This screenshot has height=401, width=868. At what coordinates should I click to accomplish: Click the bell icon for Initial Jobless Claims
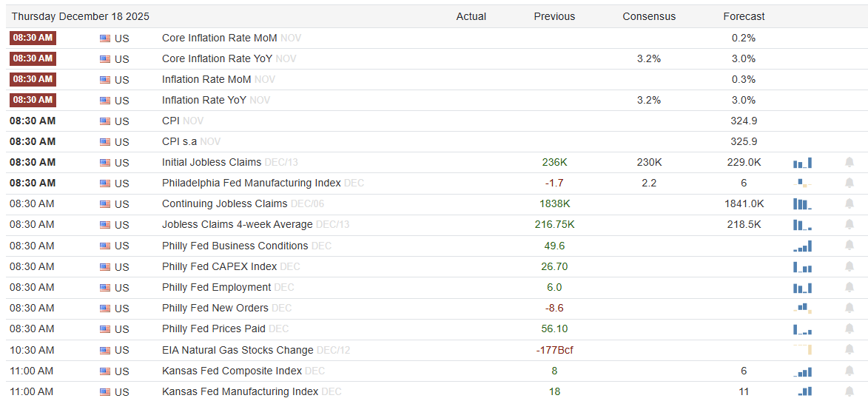coord(849,163)
